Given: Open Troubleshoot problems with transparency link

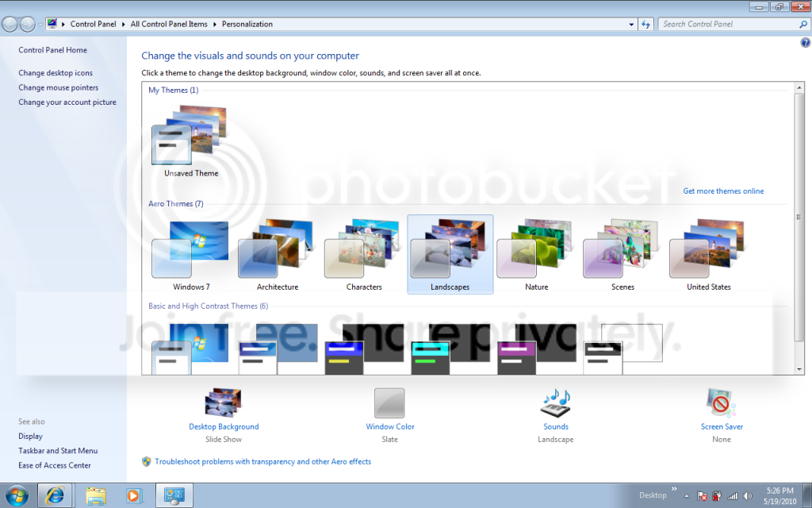Looking at the screenshot, I should tap(263, 461).
